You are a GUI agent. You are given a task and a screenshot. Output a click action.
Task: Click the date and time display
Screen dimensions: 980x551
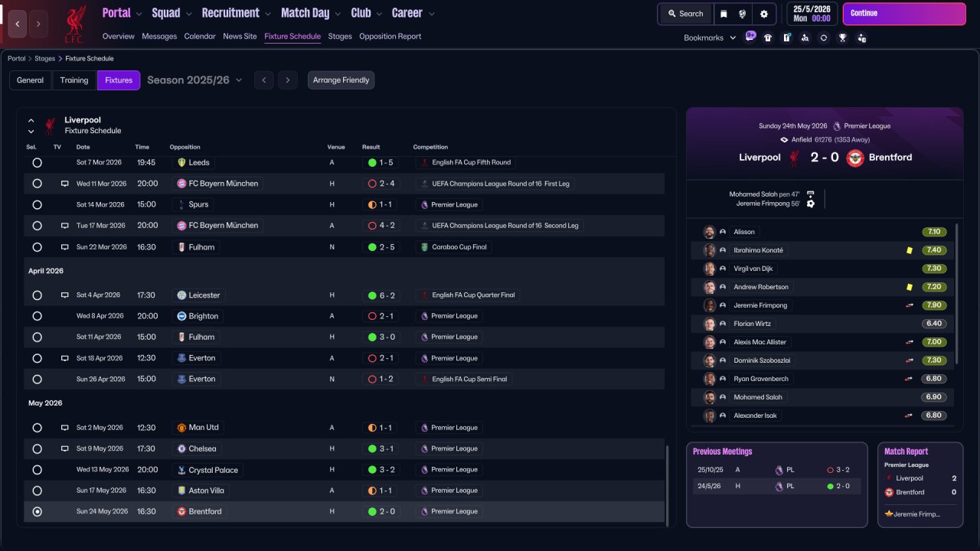pyautogui.click(x=812, y=14)
